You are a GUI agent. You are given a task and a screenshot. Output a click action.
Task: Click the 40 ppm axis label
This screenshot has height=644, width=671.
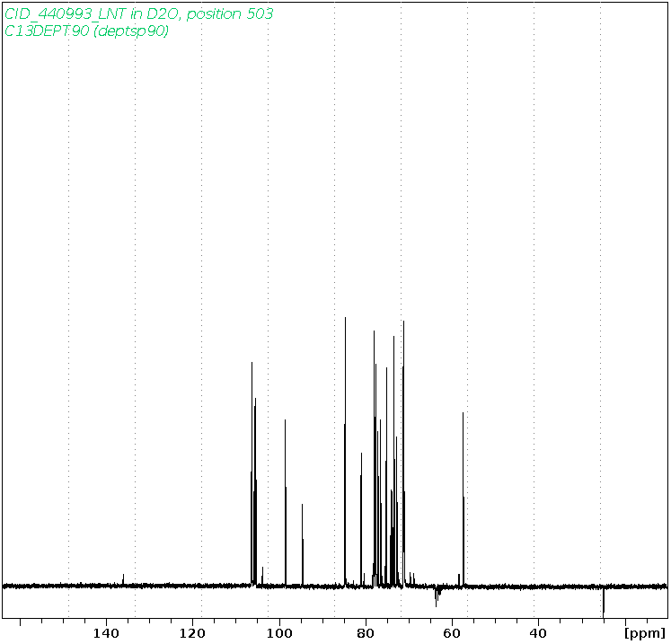(538, 633)
